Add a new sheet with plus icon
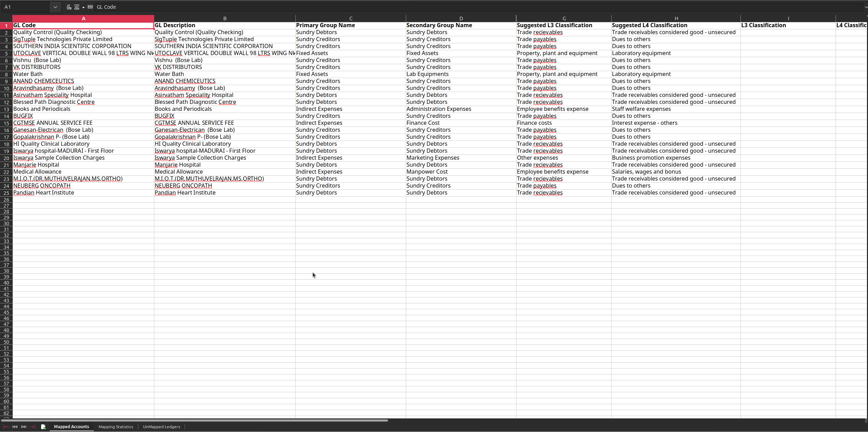The image size is (868, 432). coord(43,427)
